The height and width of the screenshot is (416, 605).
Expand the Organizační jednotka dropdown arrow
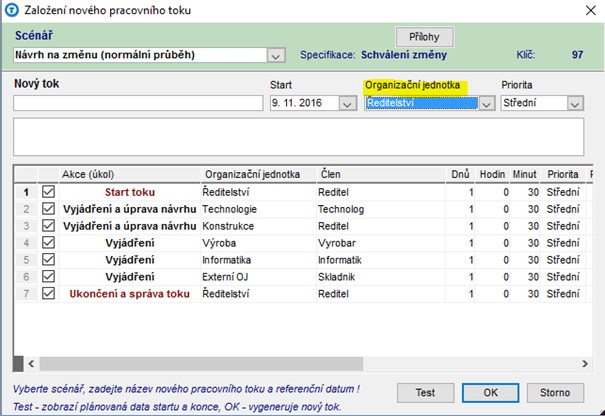[x=487, y=103]
